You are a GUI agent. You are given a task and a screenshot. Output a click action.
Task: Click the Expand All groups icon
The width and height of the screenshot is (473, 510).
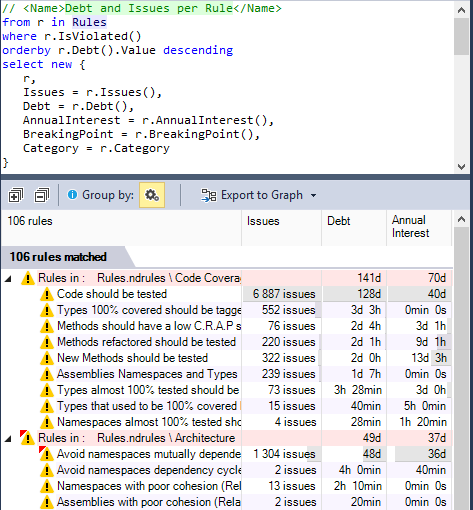click(x=16, y=195)
